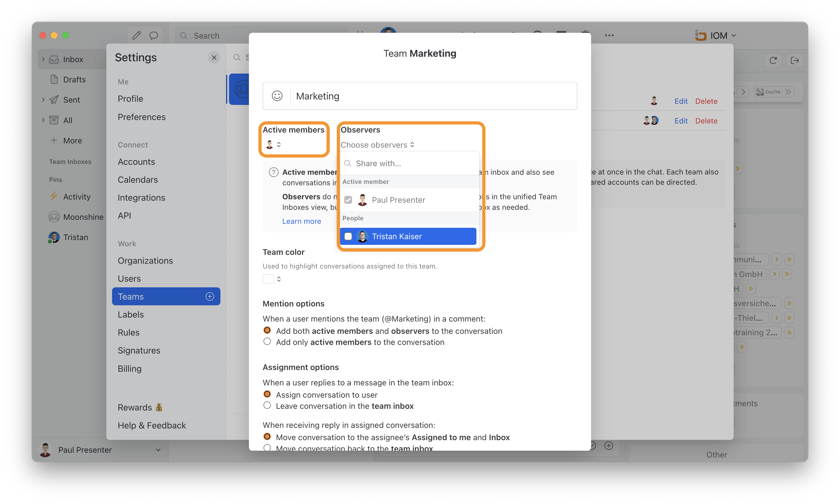
Task: Click the double chevron next to GmbH
Action: 787,274
